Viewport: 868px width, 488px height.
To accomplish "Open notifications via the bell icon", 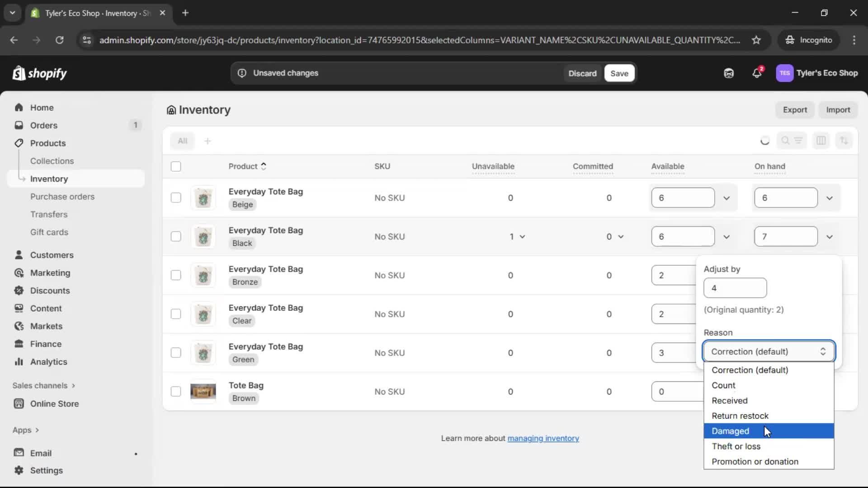I will tap(757, 73).
